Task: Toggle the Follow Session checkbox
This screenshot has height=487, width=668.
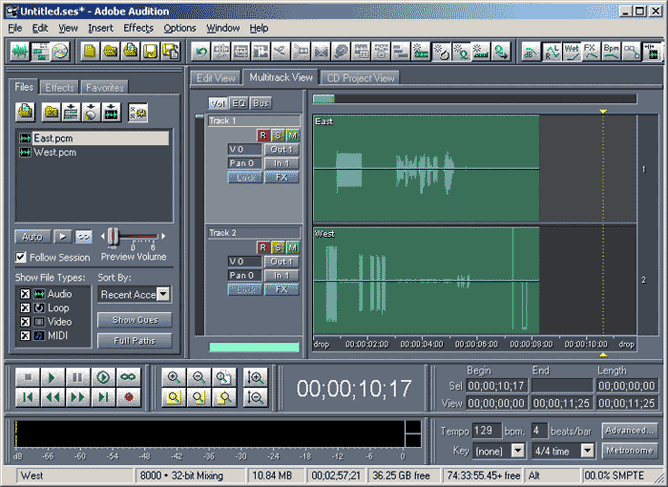Action: [20, 257]
